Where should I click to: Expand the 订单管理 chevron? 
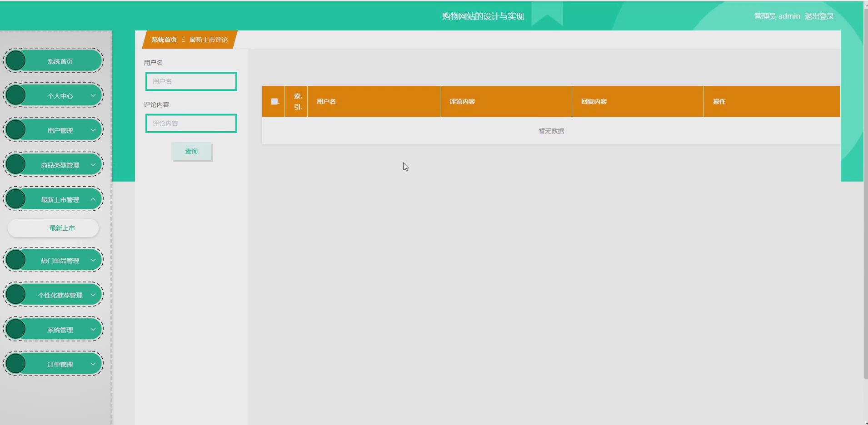click(93, 364)
